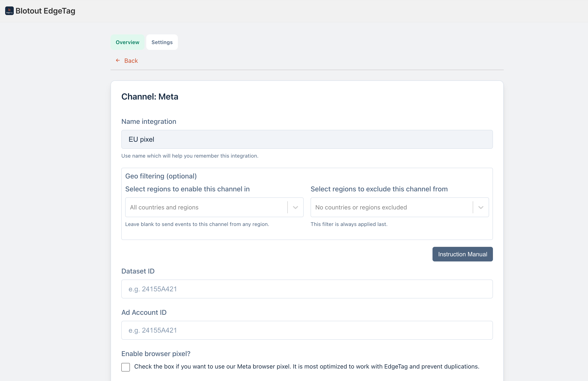The image size is (588, 381).
Task: Click the back arrow icon
Action: (x=118, y=60)
